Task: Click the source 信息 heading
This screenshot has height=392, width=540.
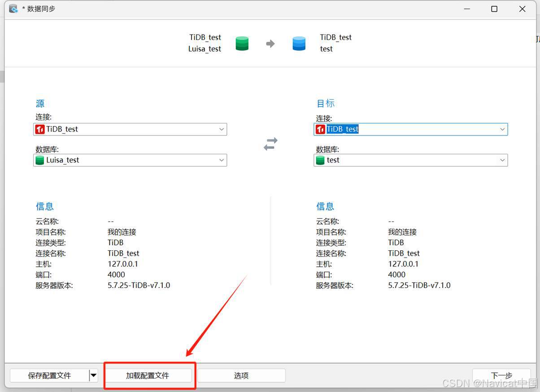Action: click(45, 206)
